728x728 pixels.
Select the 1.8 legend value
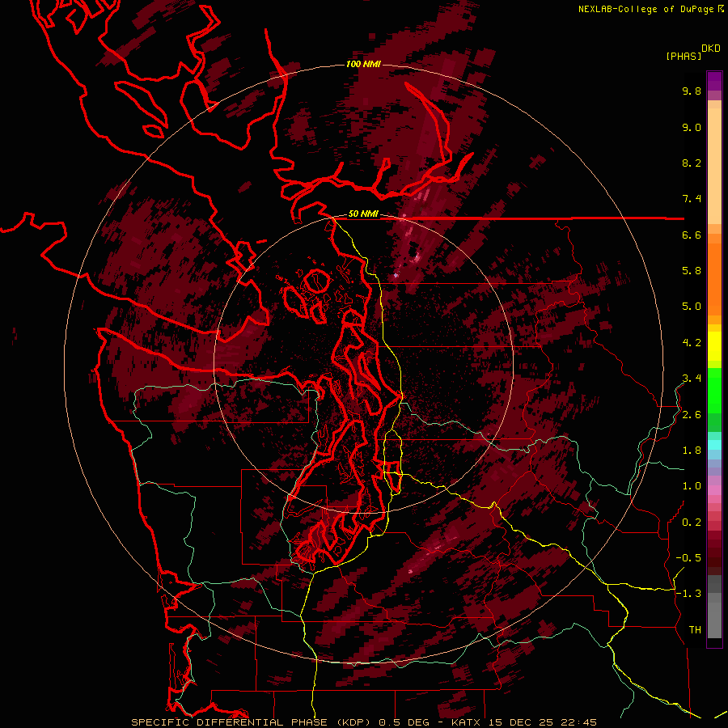coord(692,451)
